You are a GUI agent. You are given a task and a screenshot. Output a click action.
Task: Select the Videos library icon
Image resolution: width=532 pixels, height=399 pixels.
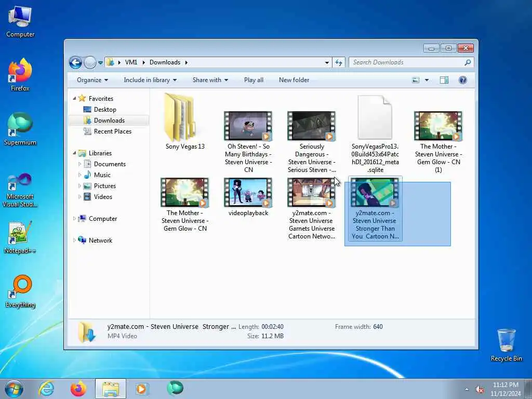click(87, 197)
